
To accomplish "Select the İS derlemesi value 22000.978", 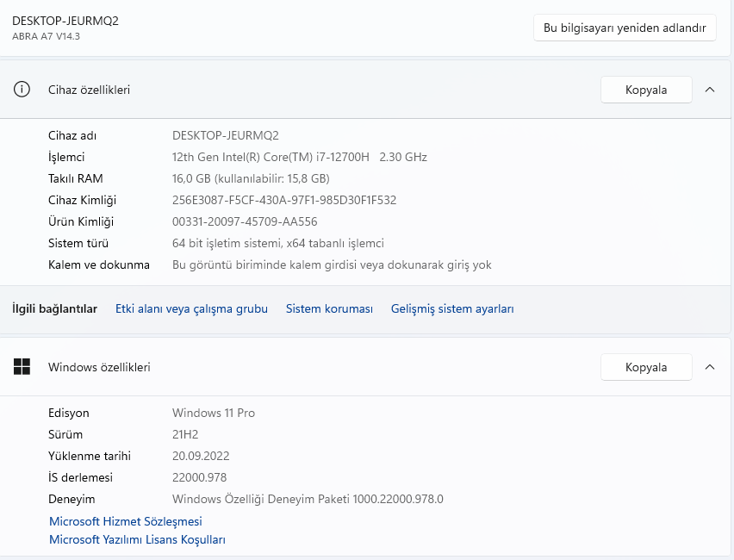I will [x=199, y=477].
